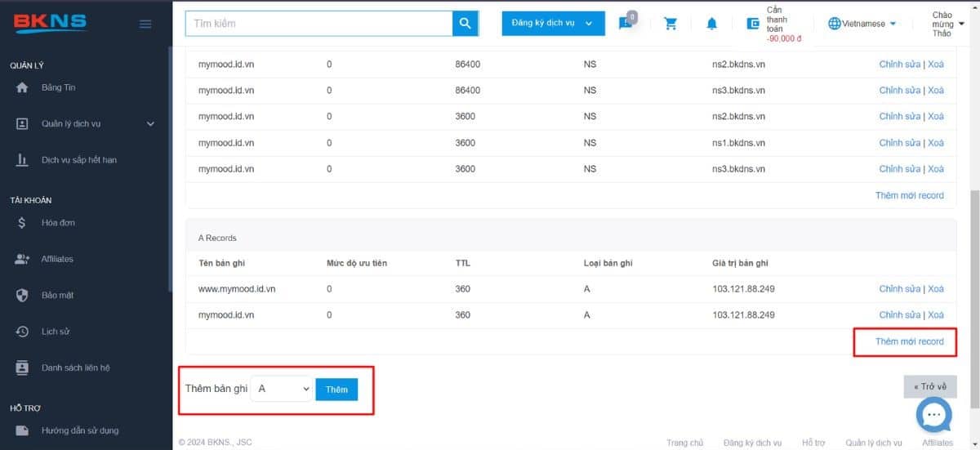
Task: Focus the Tìm kiếm search field
Action: pos(318,24)
